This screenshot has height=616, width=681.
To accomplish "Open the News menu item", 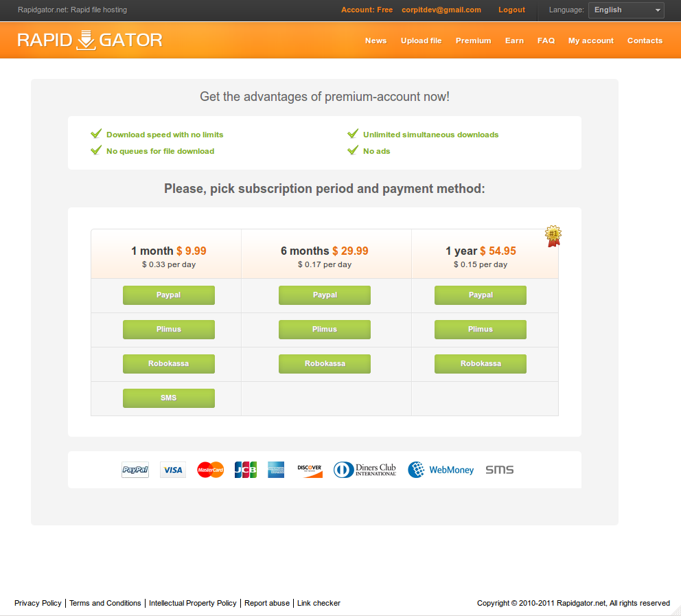I will click(376, 41).
